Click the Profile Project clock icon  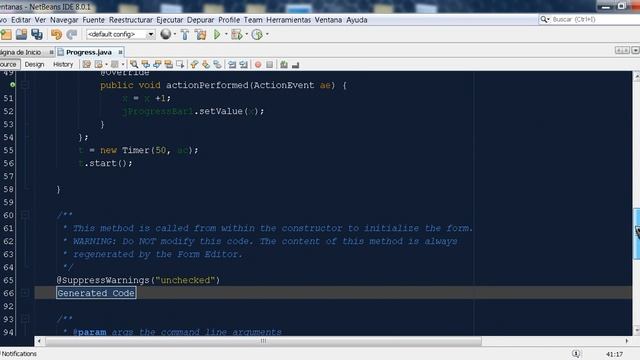(257, 35)
